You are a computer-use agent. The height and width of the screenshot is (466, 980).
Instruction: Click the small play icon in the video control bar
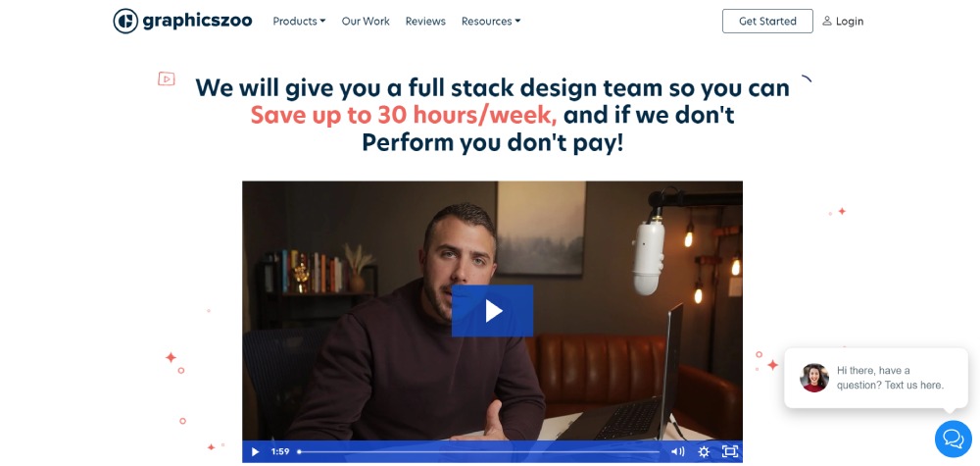tap(255, 451)
